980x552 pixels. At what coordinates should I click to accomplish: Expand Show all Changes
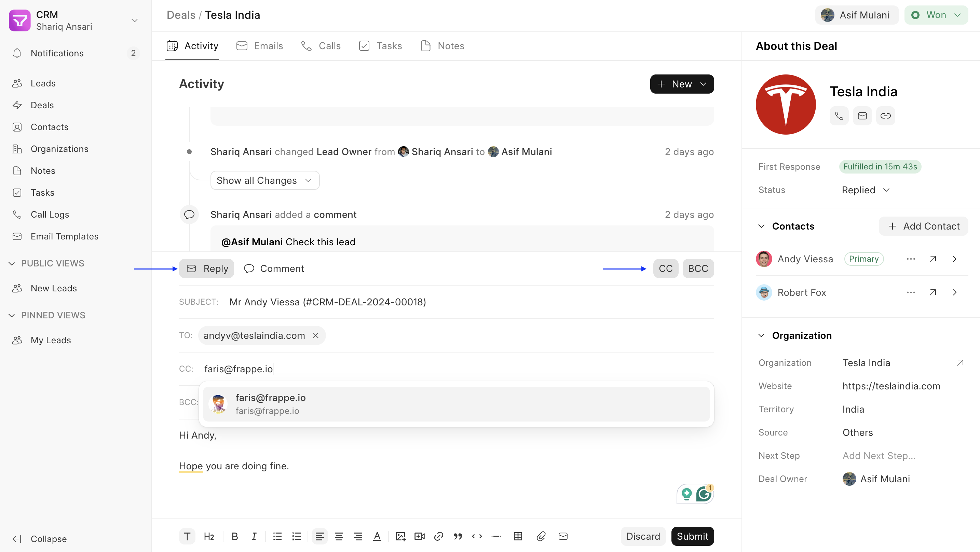click(x=265, y=180)
